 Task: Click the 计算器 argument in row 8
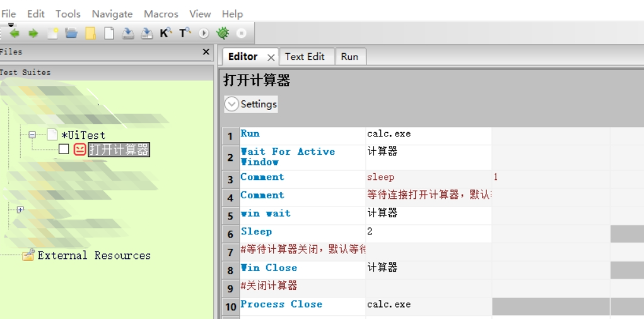point(429,270)
